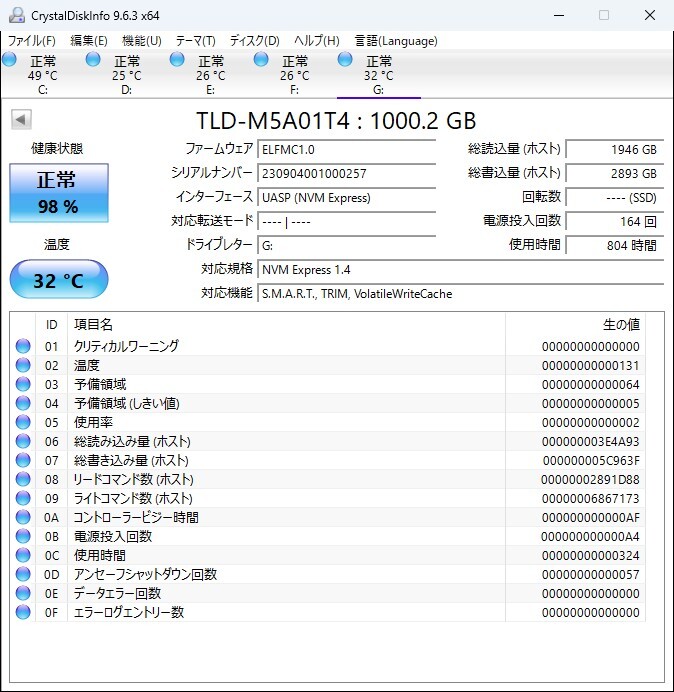Viewport: 674px width, 692px height.
Task: Click status orb of 総読み込み量 (ホスト) row
Action: click(x=23, y=441)
